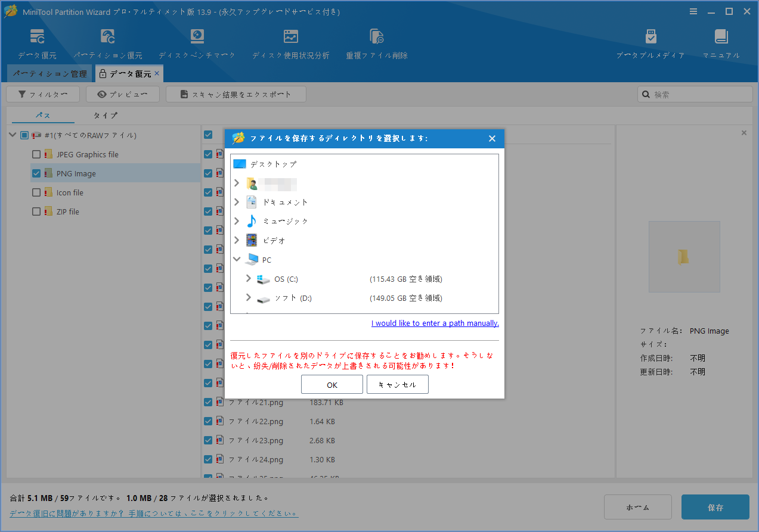
Task: Click the PNG Image file type icon
Action: click(x=48, y=173)
